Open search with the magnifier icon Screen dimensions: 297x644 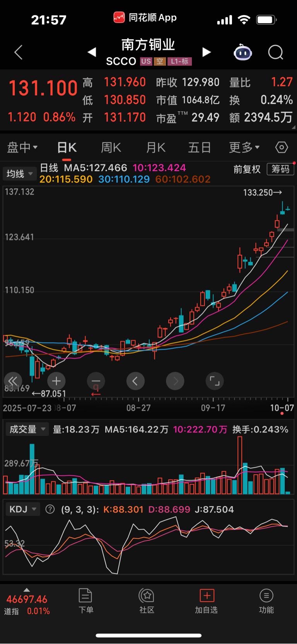coord(276,52)
